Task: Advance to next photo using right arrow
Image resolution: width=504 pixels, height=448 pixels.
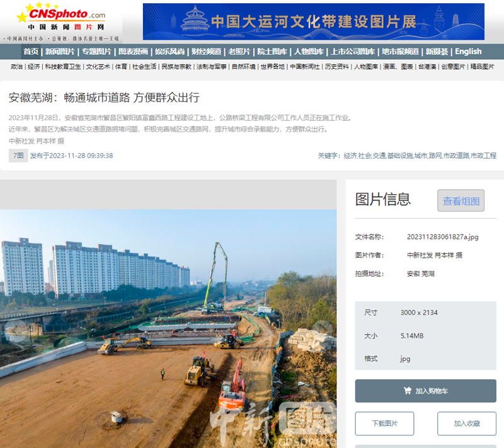Action: click(322, 327)
